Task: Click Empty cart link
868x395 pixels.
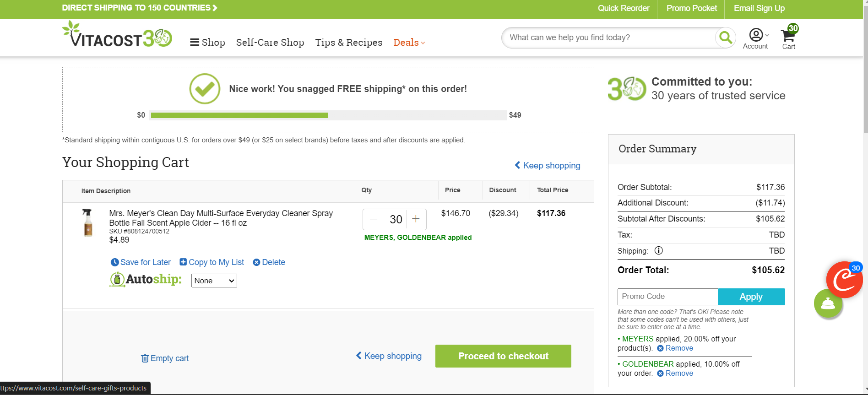Action: 165,358
